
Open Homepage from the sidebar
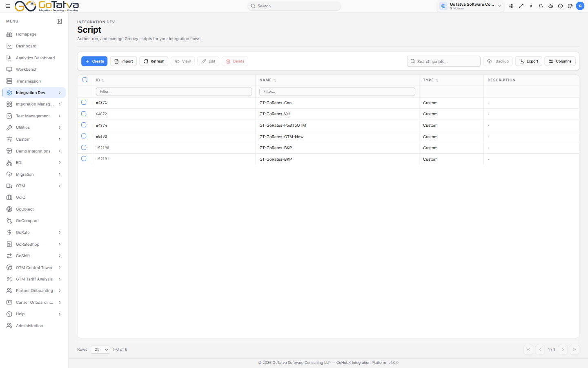point(34,34)
